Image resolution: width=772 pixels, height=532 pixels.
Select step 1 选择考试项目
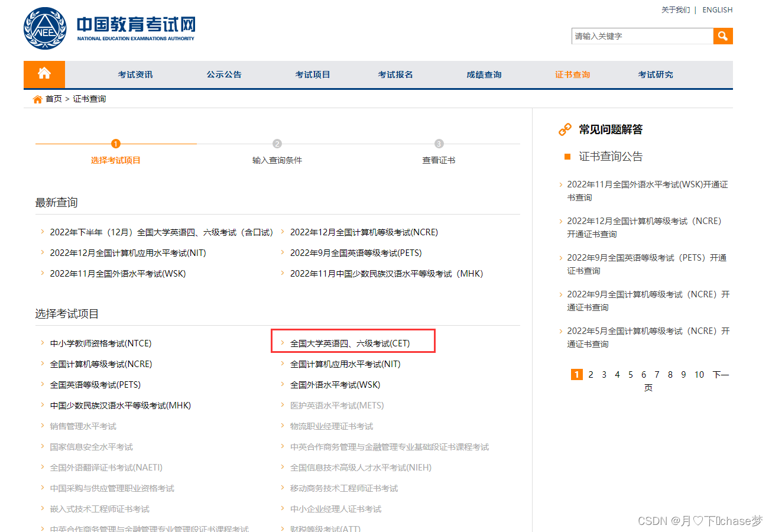pos(116,160)
